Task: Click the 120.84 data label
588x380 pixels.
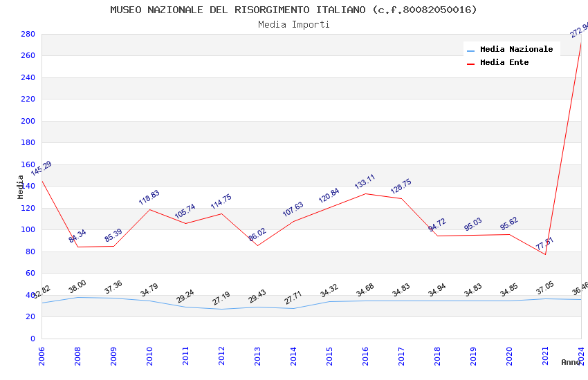Action: (x=329, y=195)
